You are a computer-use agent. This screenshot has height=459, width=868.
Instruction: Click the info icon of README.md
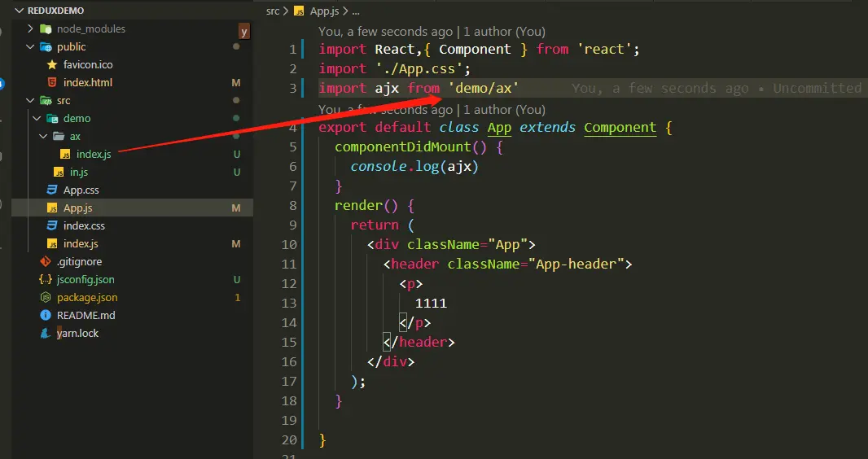[x=46, y=315]
